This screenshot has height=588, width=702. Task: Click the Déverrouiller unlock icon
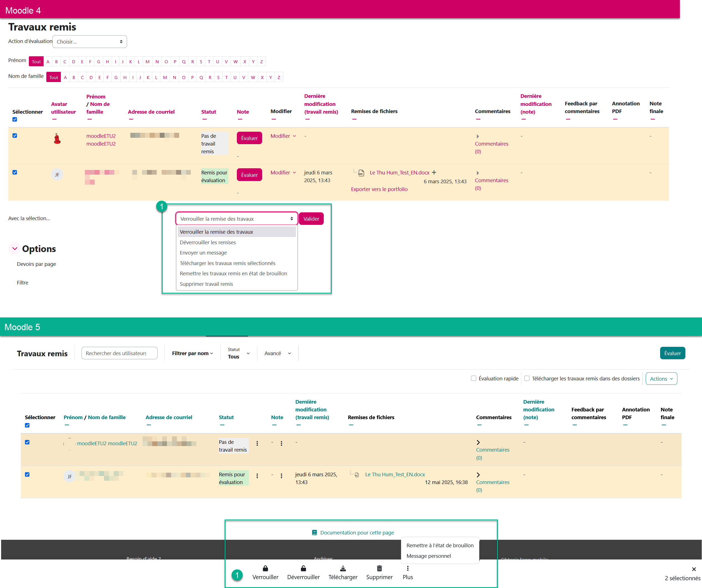pos(303,568)
